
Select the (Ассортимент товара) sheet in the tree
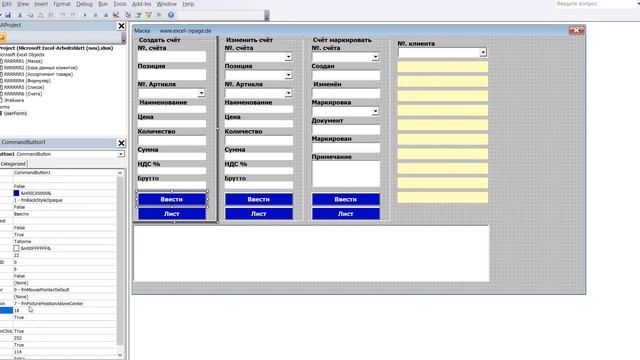39,74
